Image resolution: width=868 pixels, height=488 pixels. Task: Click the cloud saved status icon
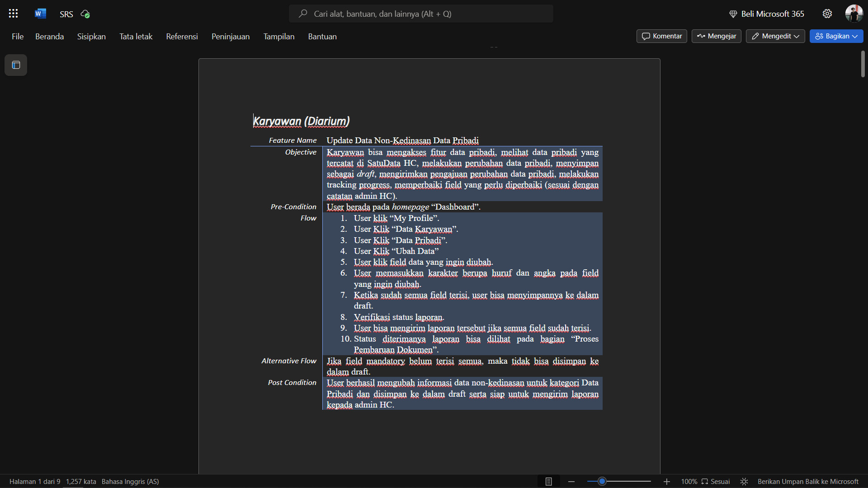[x=85, y=14]
